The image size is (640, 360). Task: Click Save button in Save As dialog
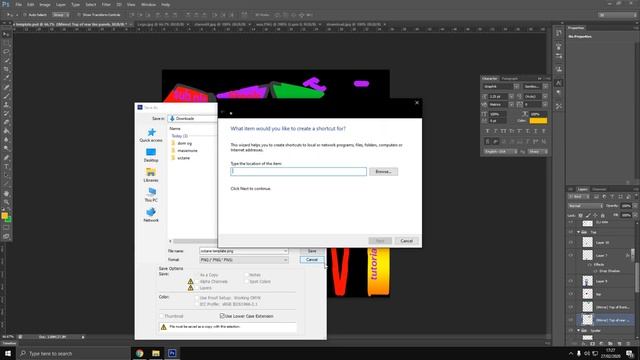pyautogui.click(x=312, y=251)
